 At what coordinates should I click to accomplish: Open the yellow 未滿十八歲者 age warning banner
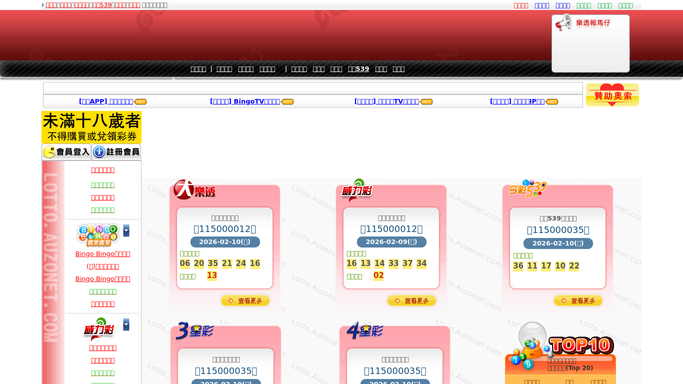91,127
